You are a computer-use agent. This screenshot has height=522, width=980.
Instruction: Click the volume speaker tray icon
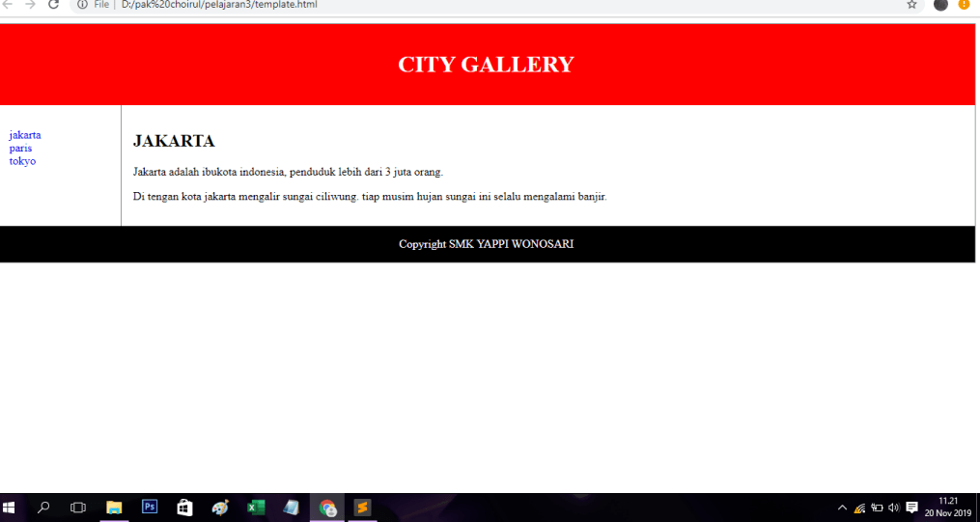(x=893, y=508)
